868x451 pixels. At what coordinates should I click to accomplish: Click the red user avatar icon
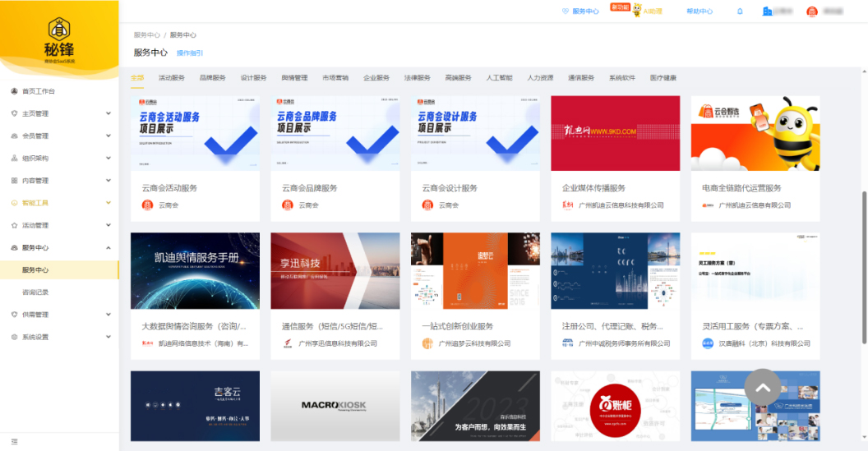coord(811,11)
